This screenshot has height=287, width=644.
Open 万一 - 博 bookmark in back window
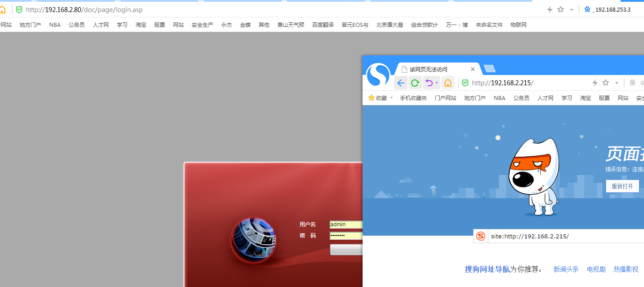(x=457, y=25)
